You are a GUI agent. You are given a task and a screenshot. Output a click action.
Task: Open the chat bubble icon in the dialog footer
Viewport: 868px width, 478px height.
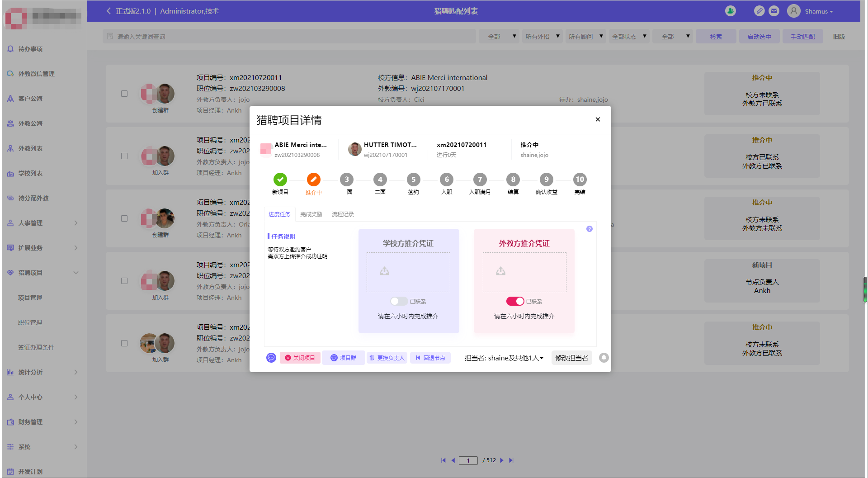coord(271,358)
